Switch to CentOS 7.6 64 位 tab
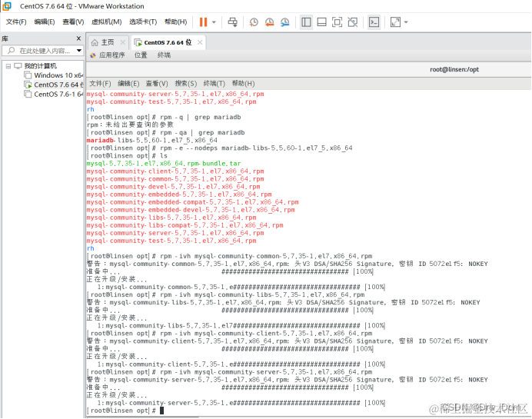Screen dimensions: 532x419 pyautogui.click(x=168, y=42)
